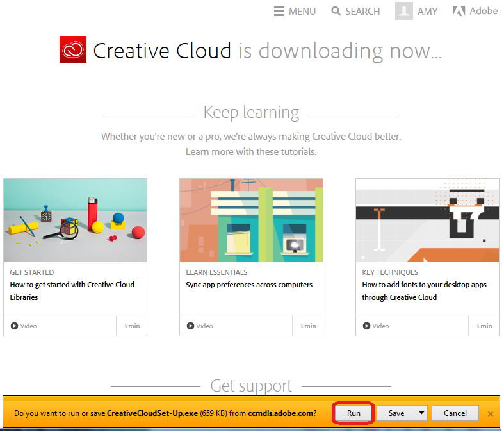Open "Sync app preferences across computers"
Viewport: 504px width, 432px height.
(249, 285)
